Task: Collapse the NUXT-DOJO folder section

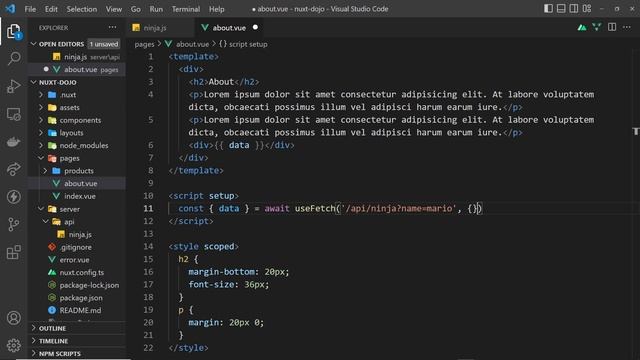Action: pos(33,82)
